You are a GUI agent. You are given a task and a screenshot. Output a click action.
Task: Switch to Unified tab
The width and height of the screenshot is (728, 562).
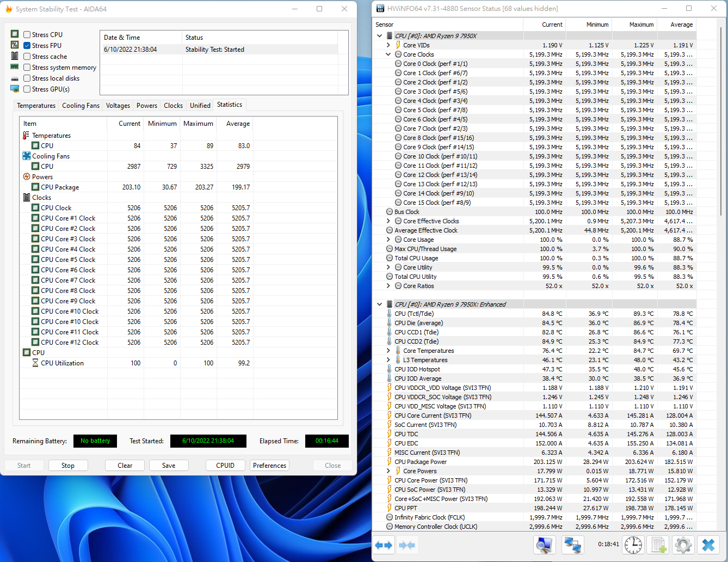coord(200,106)
